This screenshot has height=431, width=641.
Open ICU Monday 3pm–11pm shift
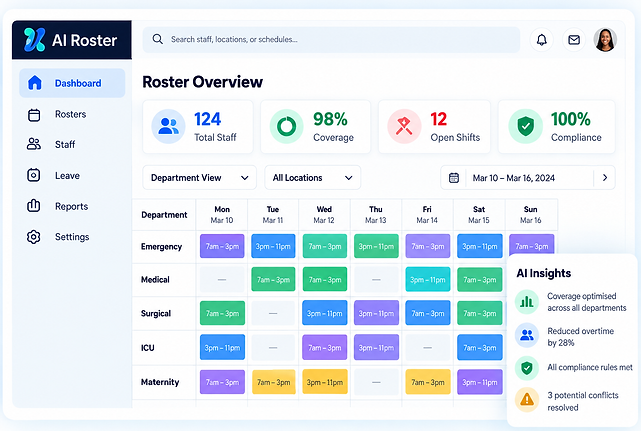tap(222, 347)
